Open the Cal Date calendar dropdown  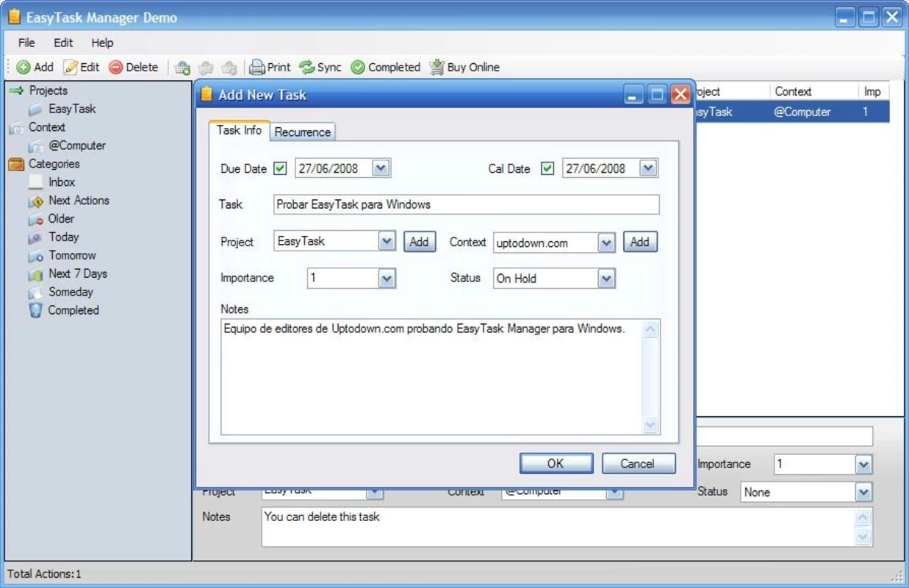647,168
